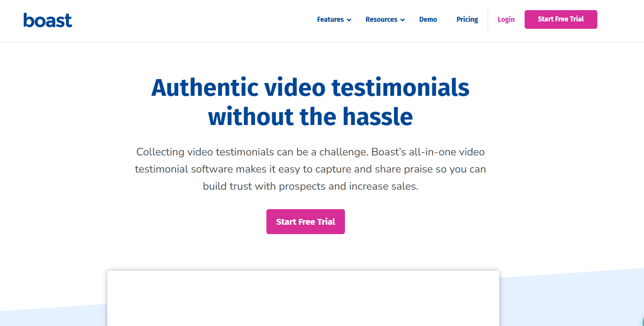
Task: Click the line starting "Collecting video testimonials"
Action: click(310, 152)
